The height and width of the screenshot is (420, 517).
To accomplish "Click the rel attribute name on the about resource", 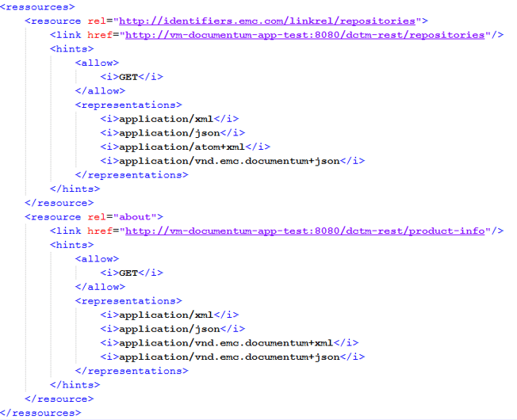I will click(x=97, y=217).
